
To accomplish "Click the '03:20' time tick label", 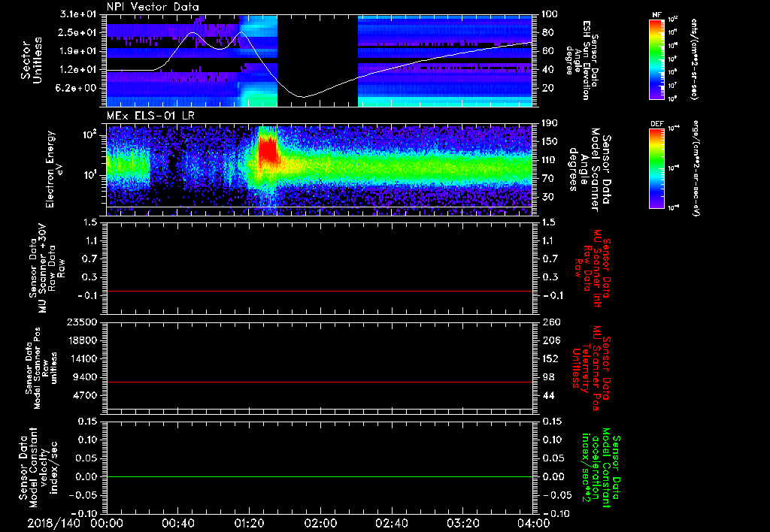I will pyautogui.click(x=462, y=523).
